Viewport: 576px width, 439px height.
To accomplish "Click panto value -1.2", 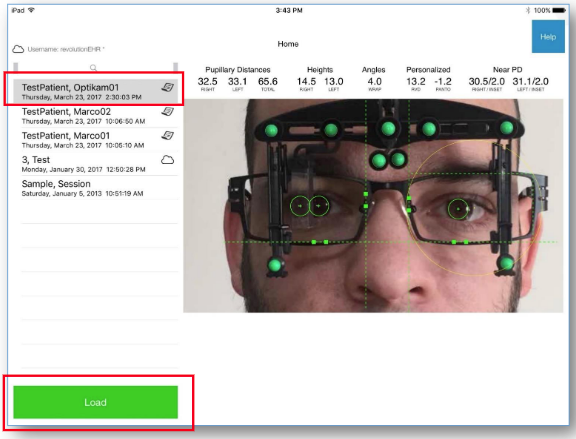I will click(x=443, y=82).
